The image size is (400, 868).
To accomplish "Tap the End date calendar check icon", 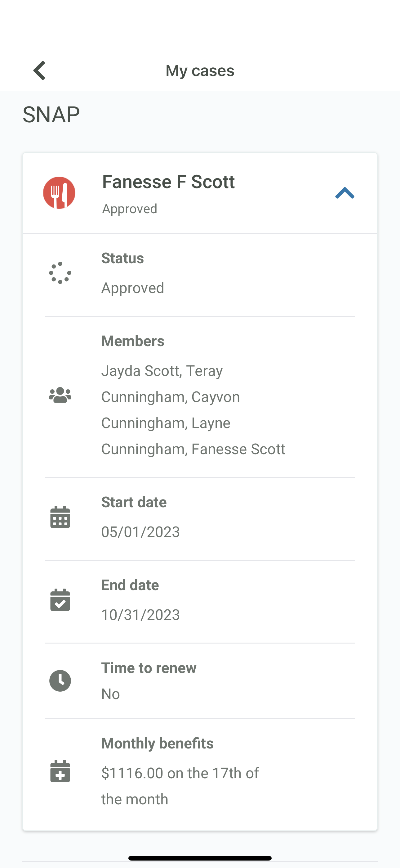I will point(60,600).
